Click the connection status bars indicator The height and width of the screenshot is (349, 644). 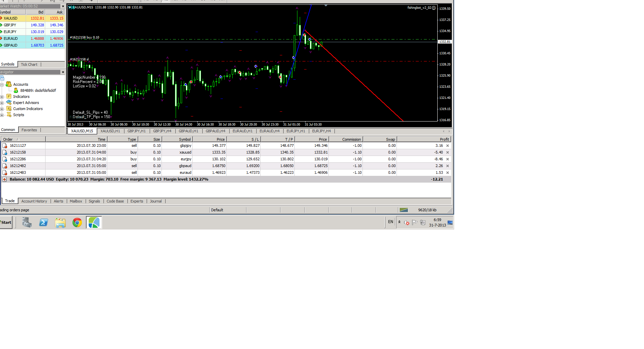click(404, 210)
